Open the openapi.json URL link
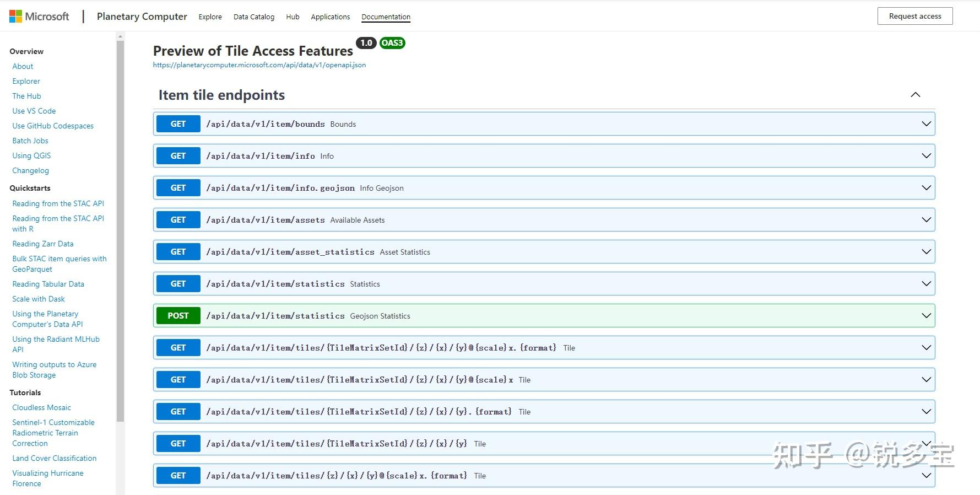Viewport: 980px width, 495px height. pos(259,65)
